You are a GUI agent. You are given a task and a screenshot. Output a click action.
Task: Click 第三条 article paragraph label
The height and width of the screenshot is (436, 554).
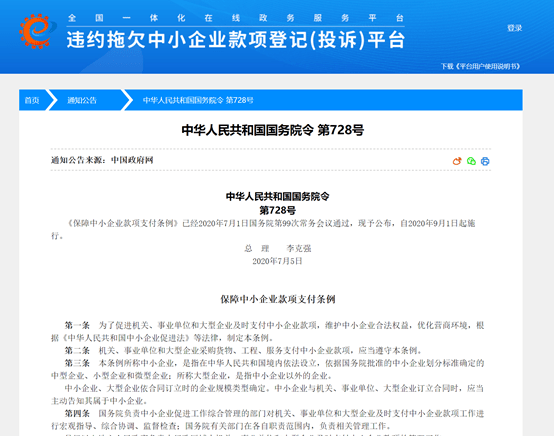[x=77, y=363]
